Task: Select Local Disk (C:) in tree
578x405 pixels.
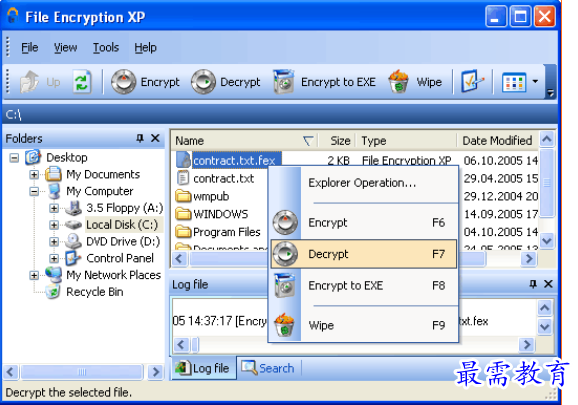Action: coord(122,225)
